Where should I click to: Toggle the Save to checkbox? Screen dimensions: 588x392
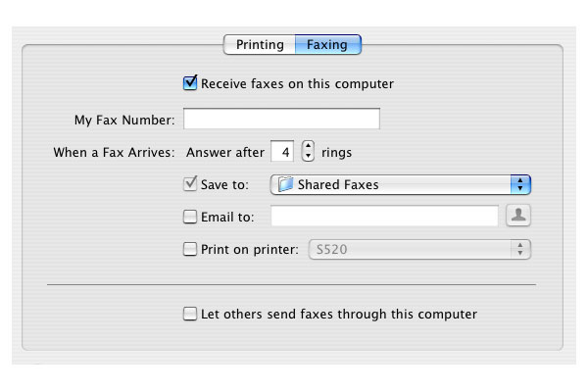point(190,184)
